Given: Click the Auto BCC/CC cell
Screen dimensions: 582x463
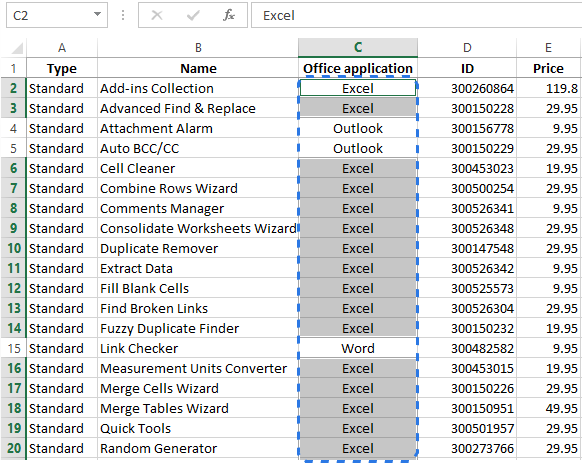Looking at the screenshot, I should coord(198,149).
